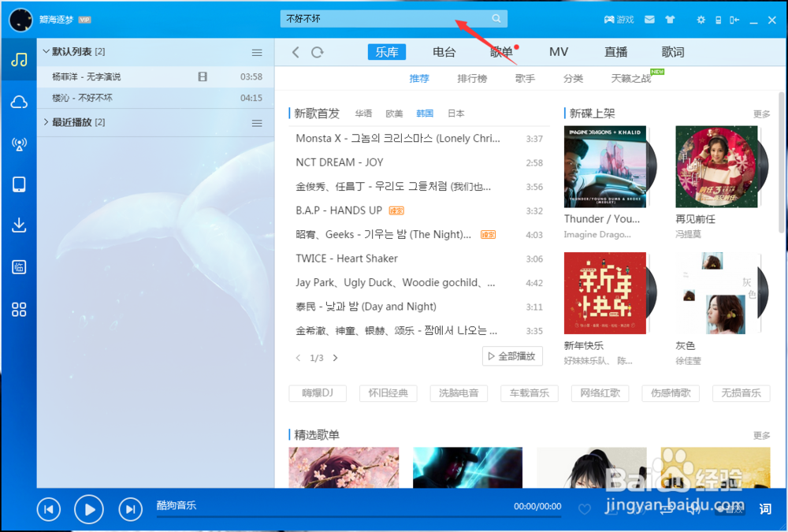The height and width of the screenshot is (532, 788).
Task: Click the playback progress bar
Action: coord(359,516)
